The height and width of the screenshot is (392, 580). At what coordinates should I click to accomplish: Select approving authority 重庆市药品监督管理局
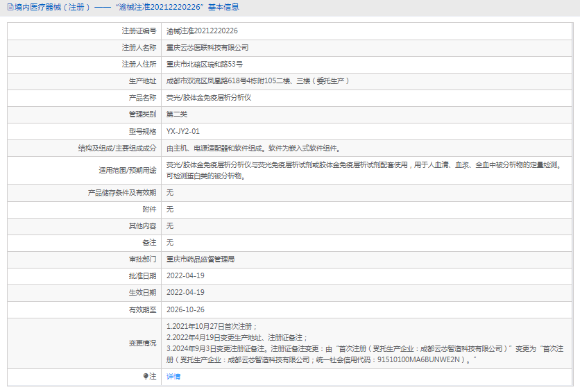point(201,259)
